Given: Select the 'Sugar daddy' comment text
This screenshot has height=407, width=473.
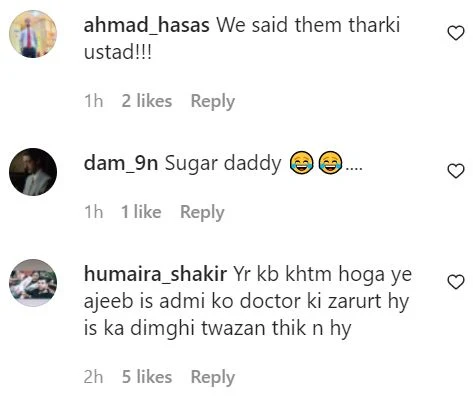Looking at the screenshot, I should point(223,164).
